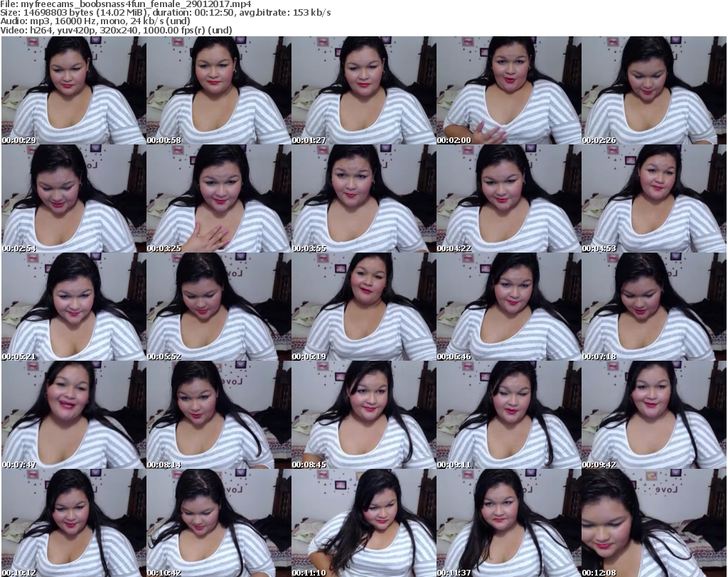728x577 pixels.
Task: Click the video h264 320x240 info line
Action: (x=116, y=30)
